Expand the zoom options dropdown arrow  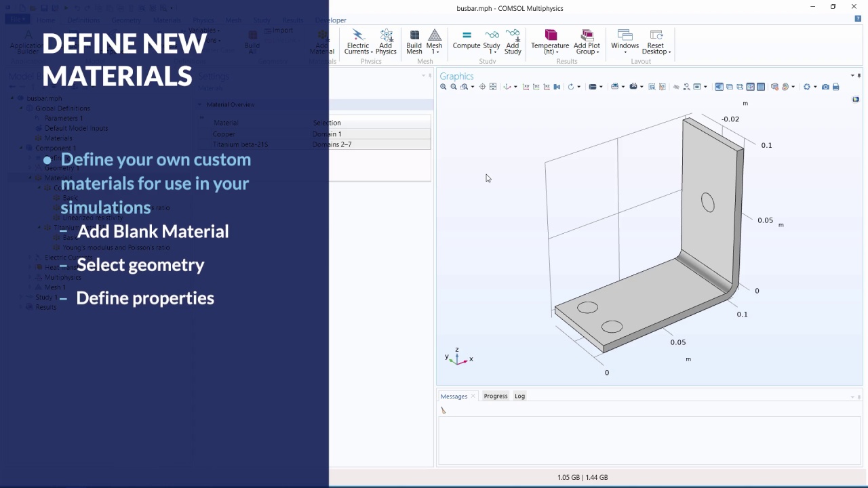pos(473,87)
